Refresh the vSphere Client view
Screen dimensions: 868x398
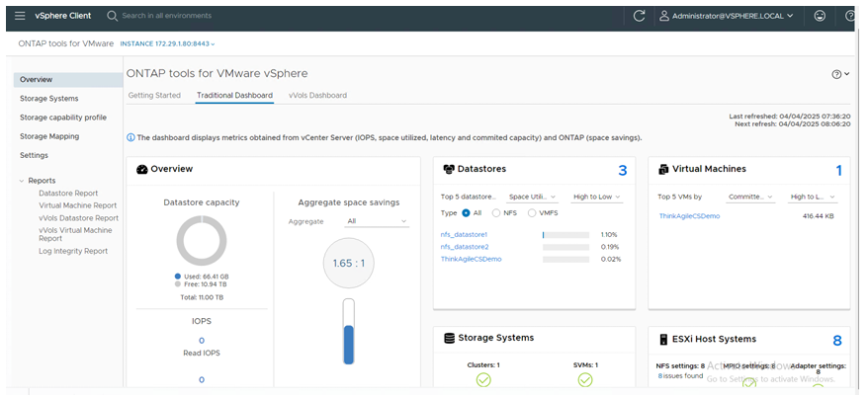click(x=639, y=16)
